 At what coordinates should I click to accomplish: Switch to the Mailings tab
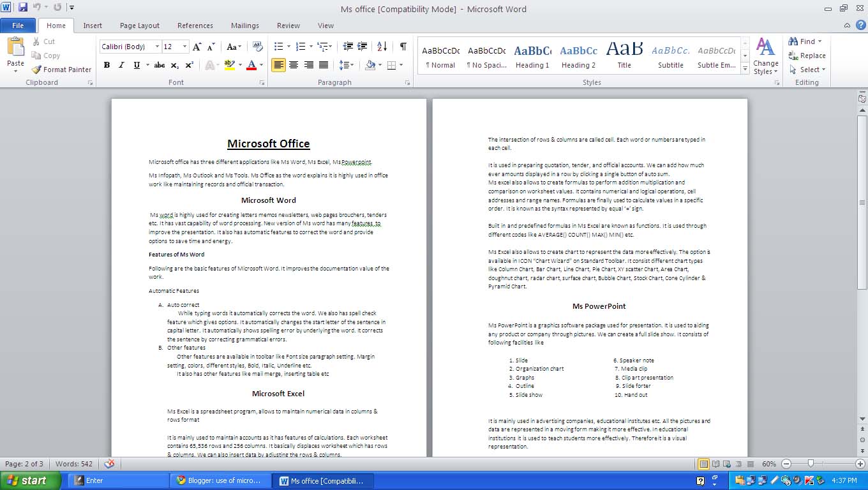pyautogui.click(x=245, y=26)
